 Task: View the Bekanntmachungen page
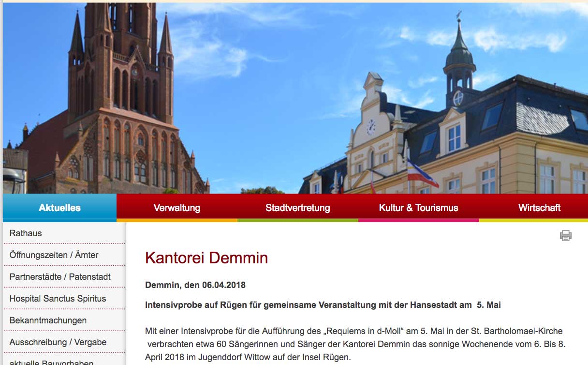[64, 320]
